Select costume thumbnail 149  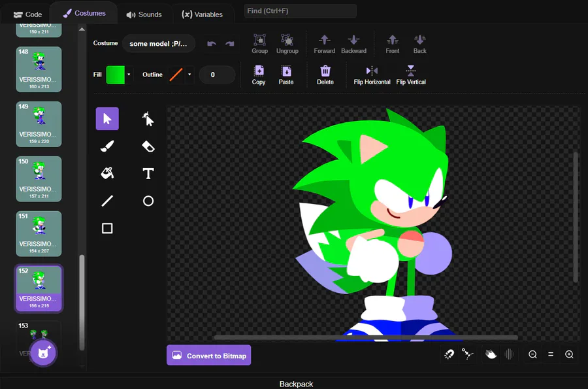pyautogui.click(x=39, y=124)
